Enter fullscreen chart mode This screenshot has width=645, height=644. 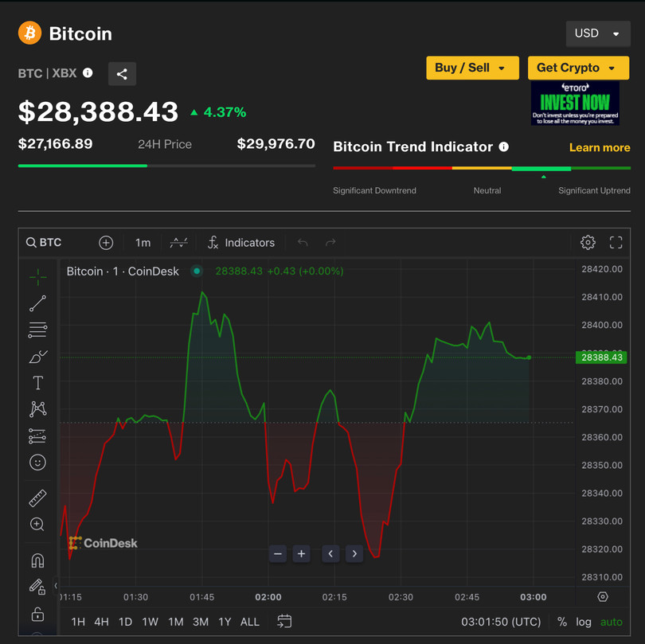(x=616, y=243)
